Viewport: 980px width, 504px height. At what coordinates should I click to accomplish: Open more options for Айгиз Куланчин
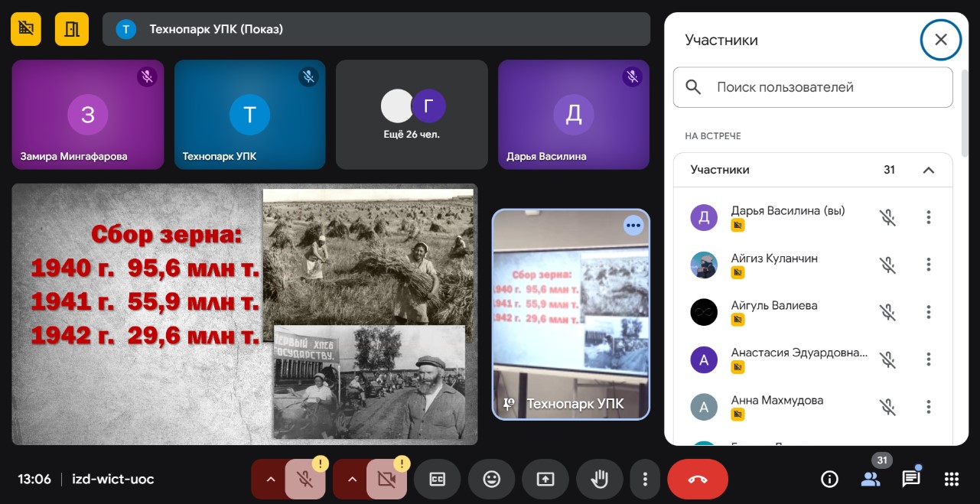point(929,265)
